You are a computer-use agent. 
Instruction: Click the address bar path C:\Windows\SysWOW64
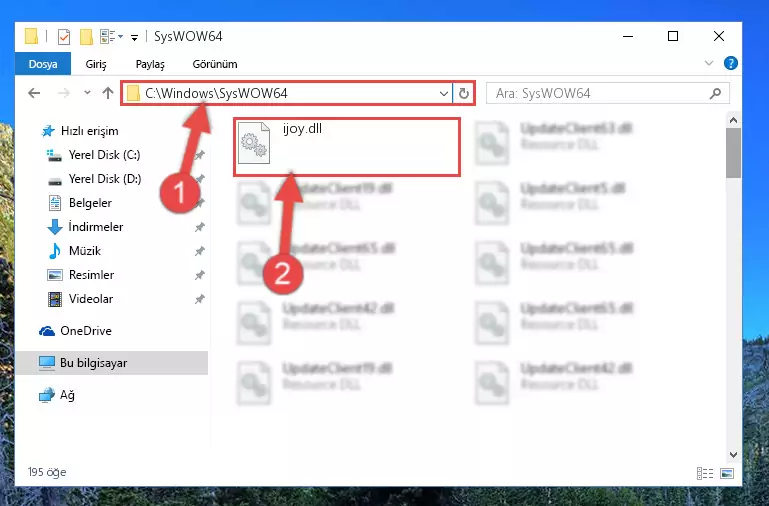(x=216, y=93)
